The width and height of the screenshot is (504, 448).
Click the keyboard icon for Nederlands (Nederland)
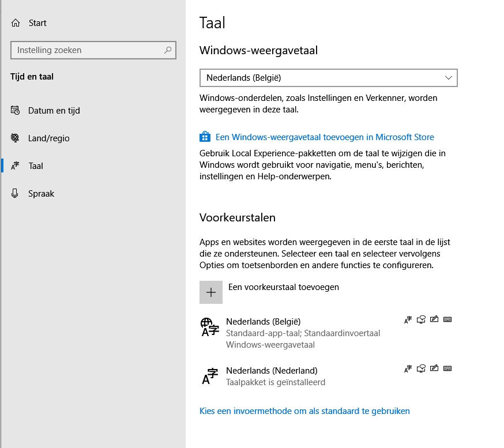447,368
